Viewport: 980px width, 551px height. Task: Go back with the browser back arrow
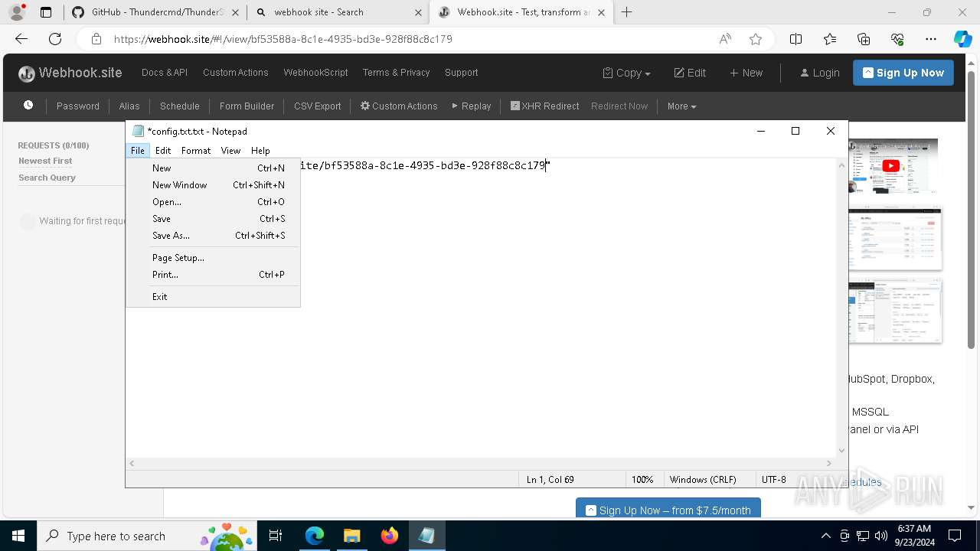pos(21,39)
